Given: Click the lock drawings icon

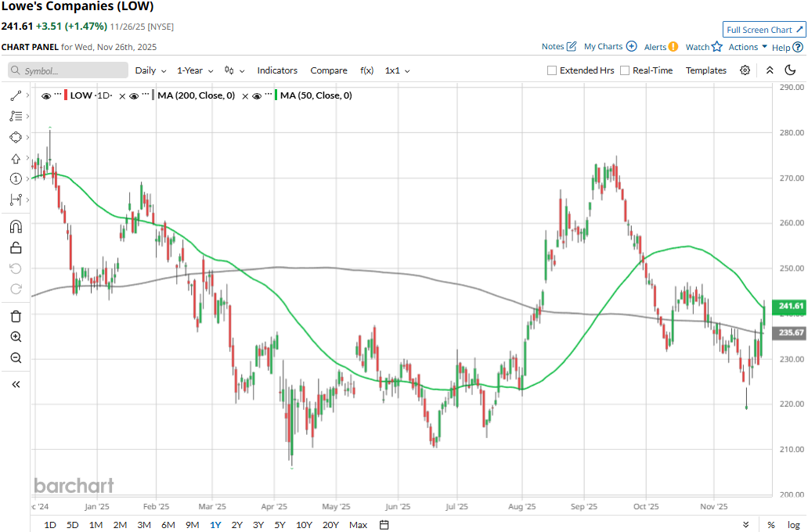Looking at the screenshot, I should click(16, 248).
